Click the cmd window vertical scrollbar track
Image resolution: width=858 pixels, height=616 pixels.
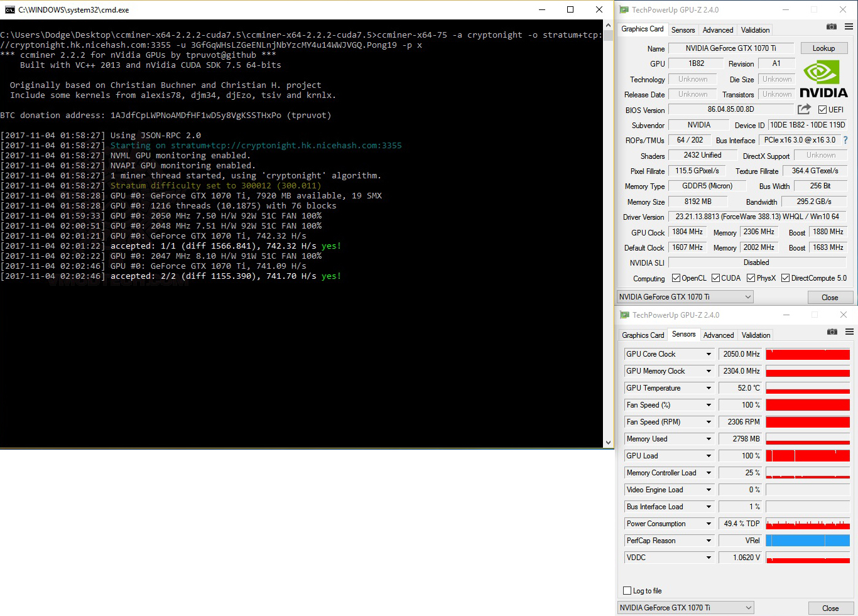click(x=608, y=234)
